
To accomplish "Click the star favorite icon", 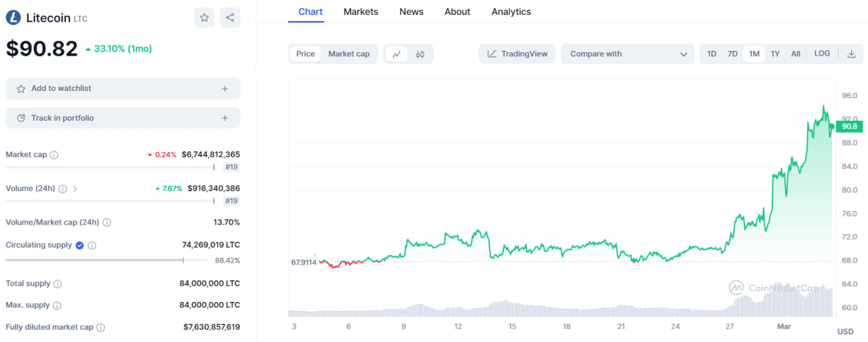I will 204,18.
